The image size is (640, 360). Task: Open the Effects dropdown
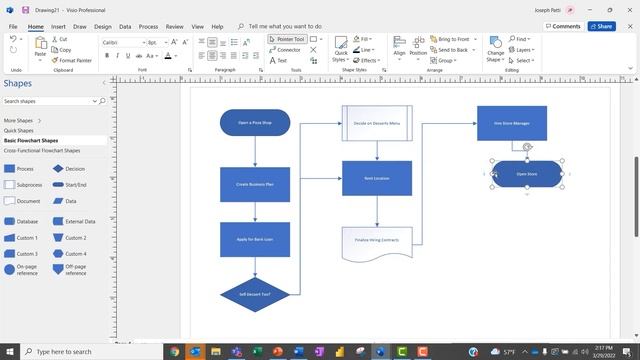[x=367, y=60]
